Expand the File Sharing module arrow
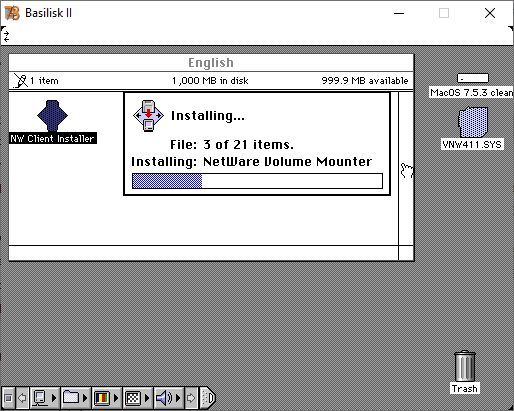The height and width of the screenshot is (411, 514). tap(85, 398)
